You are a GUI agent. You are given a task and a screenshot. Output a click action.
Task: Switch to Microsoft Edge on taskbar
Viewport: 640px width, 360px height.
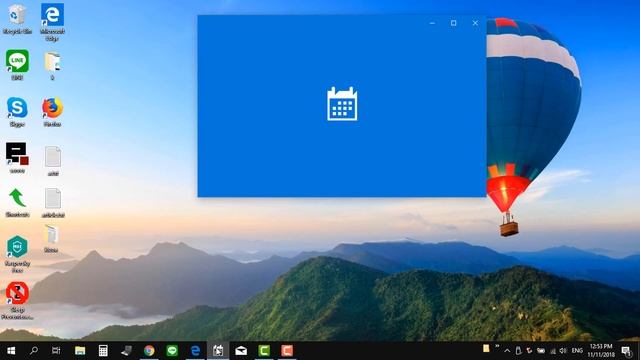point(195,351)
